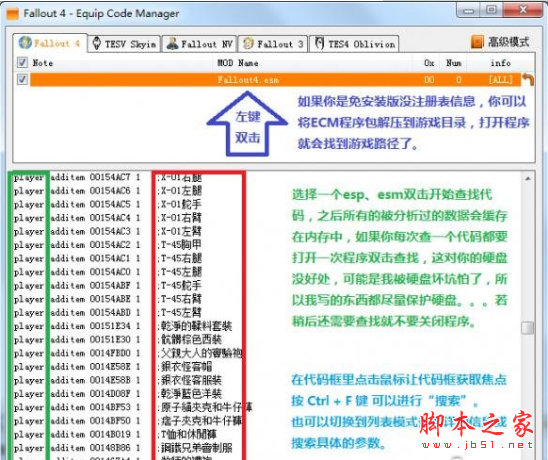548x460 pixels.
Task: Select the code line with ID 00151E30
Action: (117, 340)
